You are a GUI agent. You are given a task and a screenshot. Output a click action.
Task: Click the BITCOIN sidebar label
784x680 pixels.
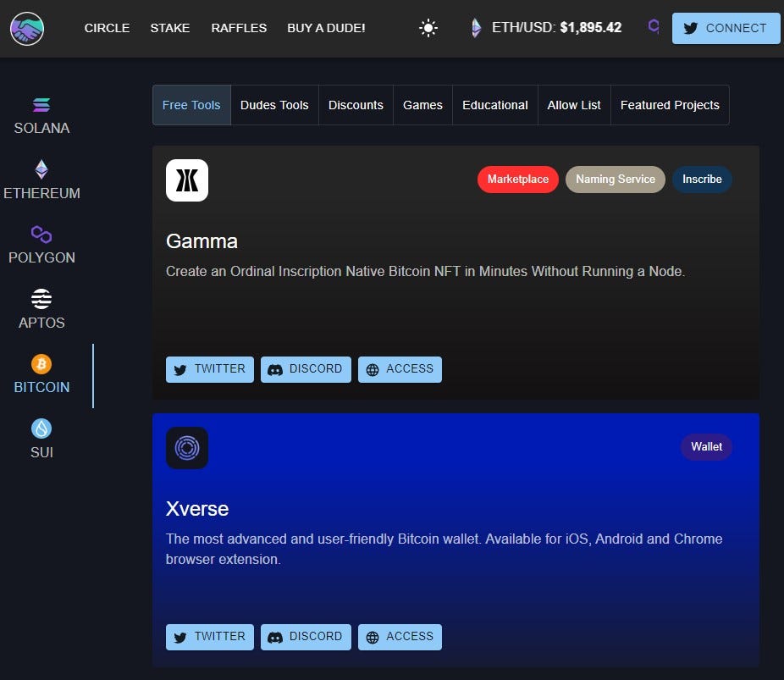coord(41,387)
